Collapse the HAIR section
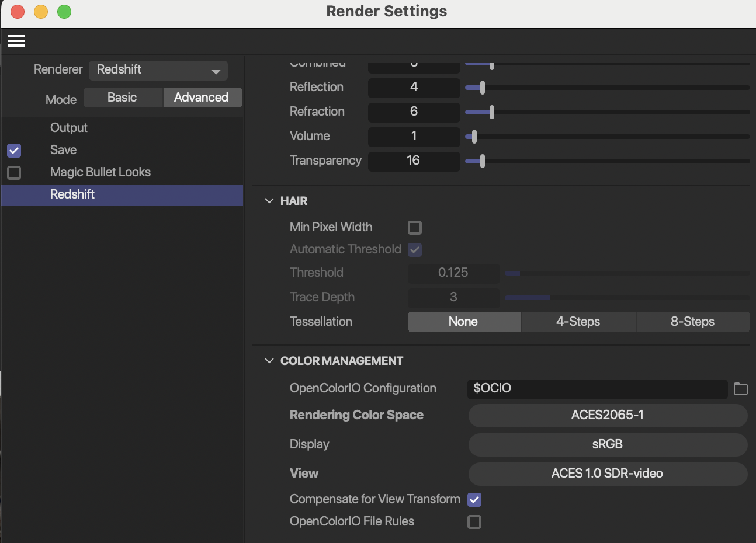 coord(269,201)
